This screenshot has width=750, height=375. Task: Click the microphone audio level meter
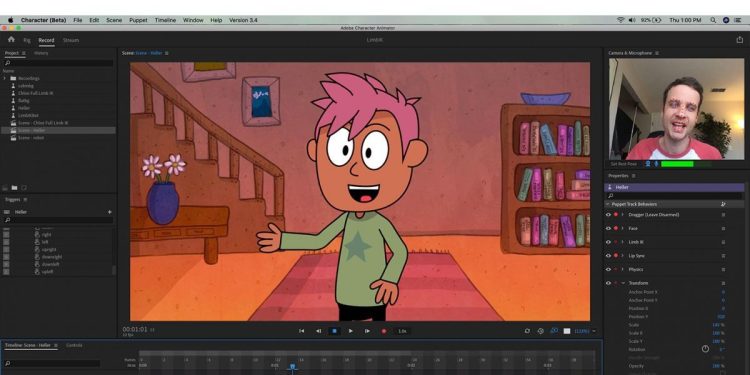[x=686, y=164]
